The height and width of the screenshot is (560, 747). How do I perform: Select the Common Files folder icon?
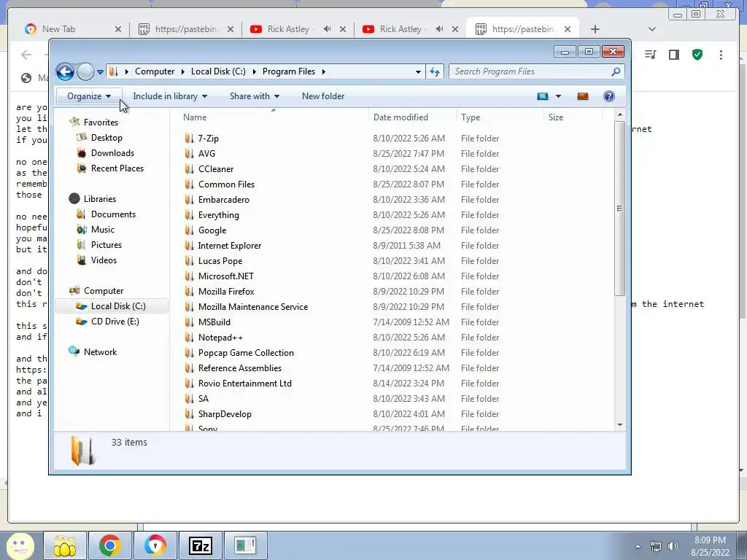click(x=189, y=184)
